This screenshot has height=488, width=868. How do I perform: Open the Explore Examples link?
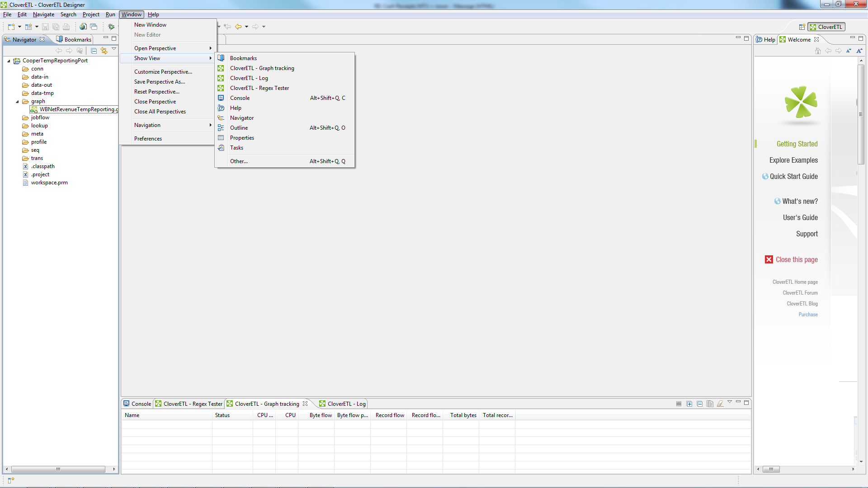pyautogui.click(x=793, y=160)
